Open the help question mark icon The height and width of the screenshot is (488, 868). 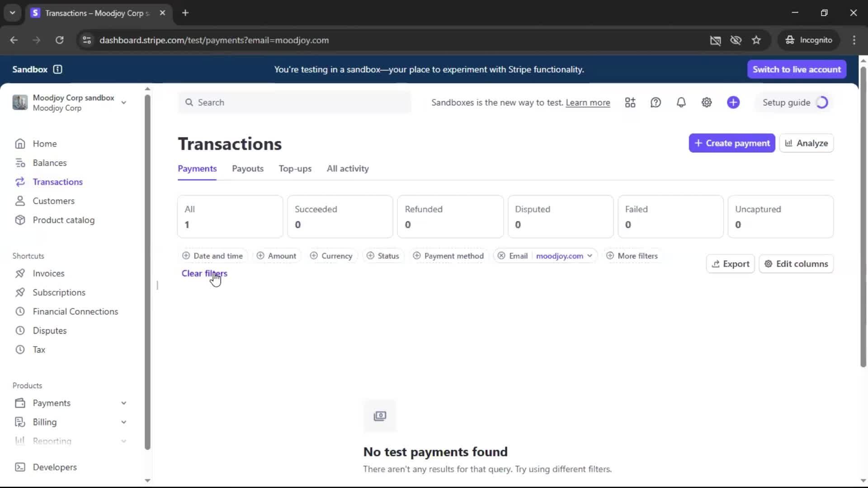(x=656, y=103)
